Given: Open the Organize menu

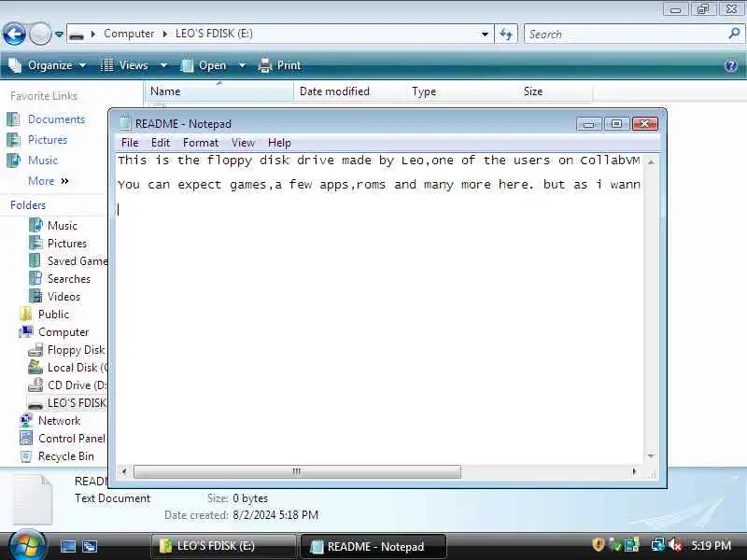Looking at the screenshot, I should [48, 65].
